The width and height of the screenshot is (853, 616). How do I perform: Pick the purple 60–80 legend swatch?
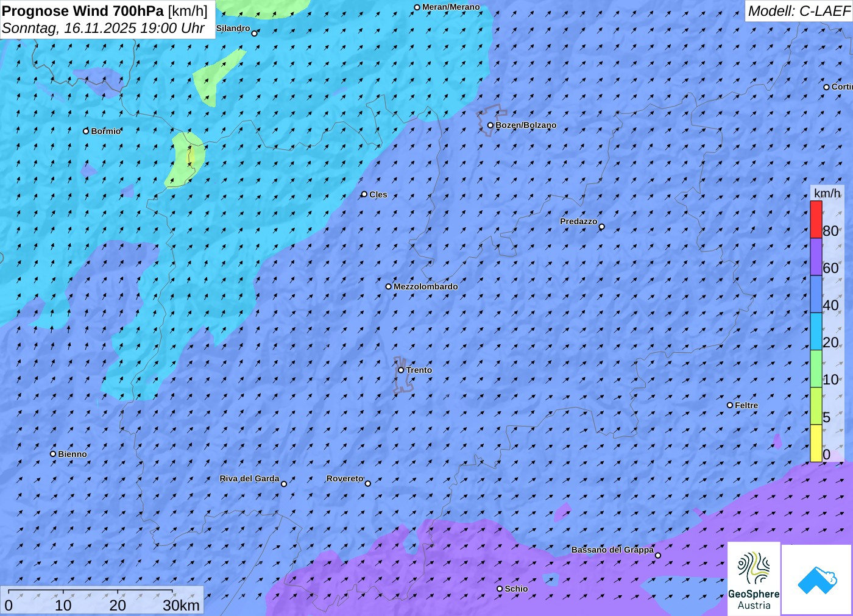[x=816, y=257]
